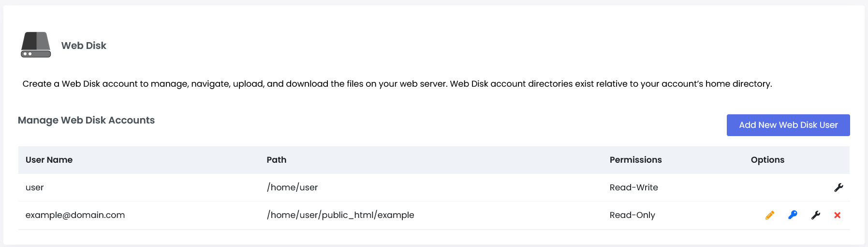Edit example@domain.com with the pencil icon

[x=770, y=215]
